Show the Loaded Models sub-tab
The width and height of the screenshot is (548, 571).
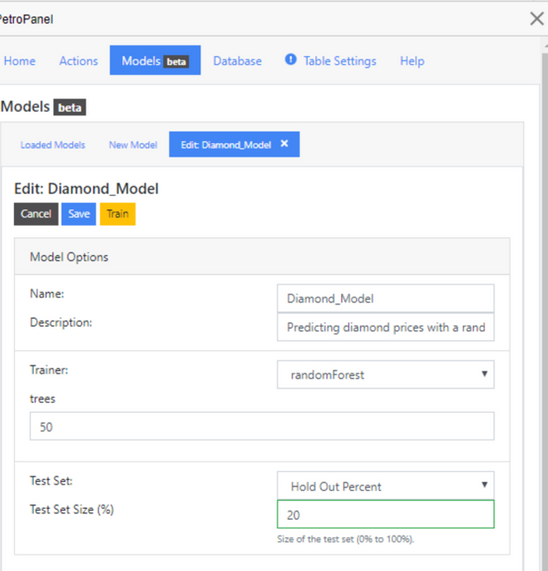[x=53, y=145]
